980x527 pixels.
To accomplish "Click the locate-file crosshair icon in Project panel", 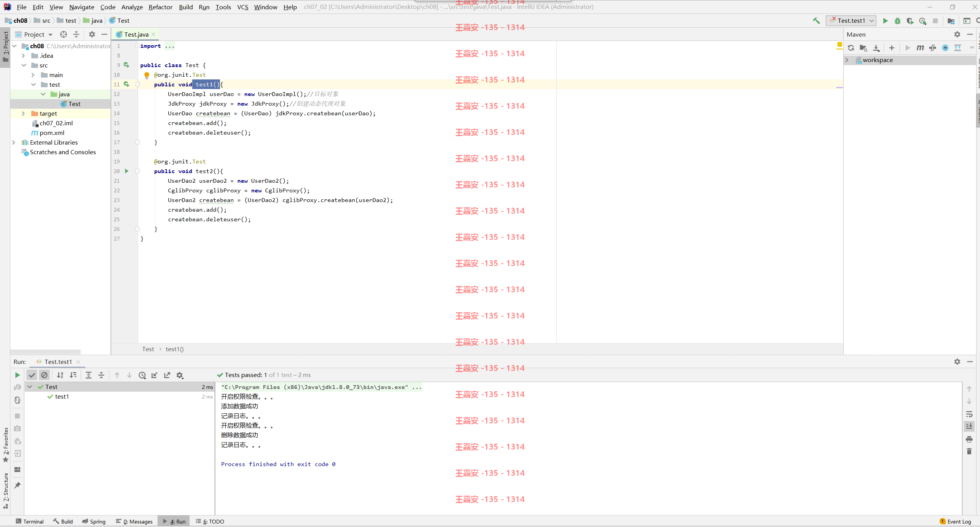I will (64, 34).
